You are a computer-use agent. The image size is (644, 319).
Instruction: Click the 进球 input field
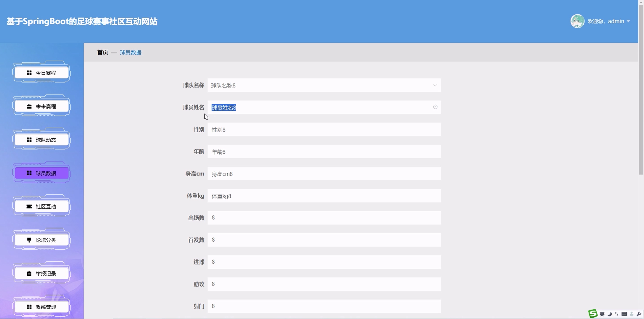click(x=324, y=262)
